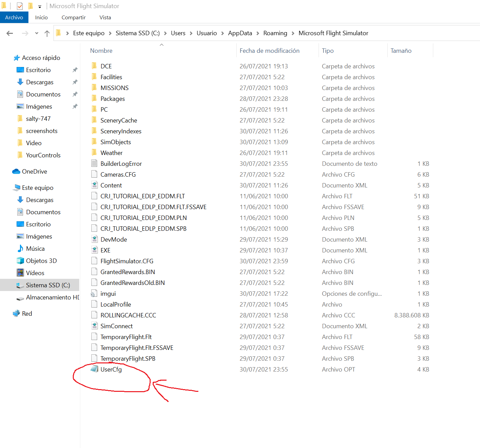Screen dimensions: 480x448
Task: Click the ROLLINGCACHE.CCC file icon
Action: pyautogui.click(x=94, y=315)
